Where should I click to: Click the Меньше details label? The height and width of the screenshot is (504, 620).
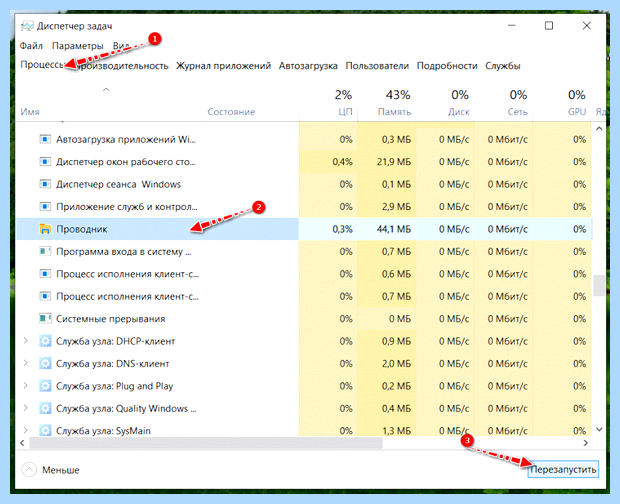click(x=61, y=470)
